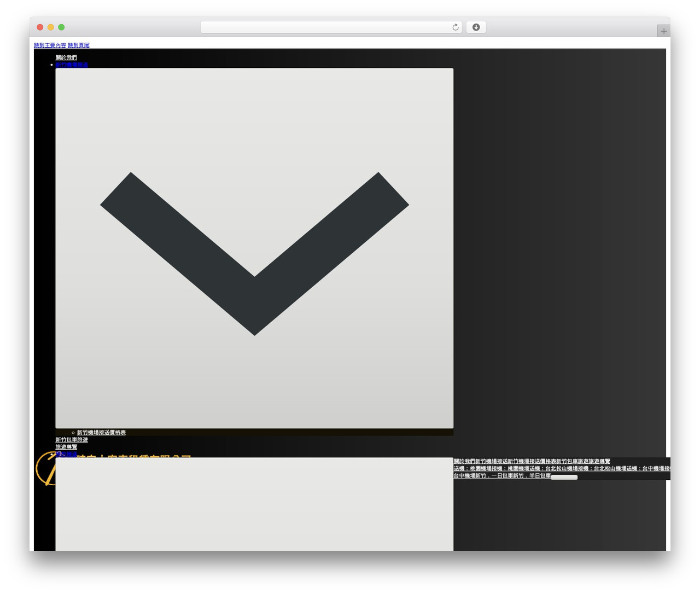Select 關於我們 in the horizontal menu row
Screen dimensions: 700x593
click(464, 462)
